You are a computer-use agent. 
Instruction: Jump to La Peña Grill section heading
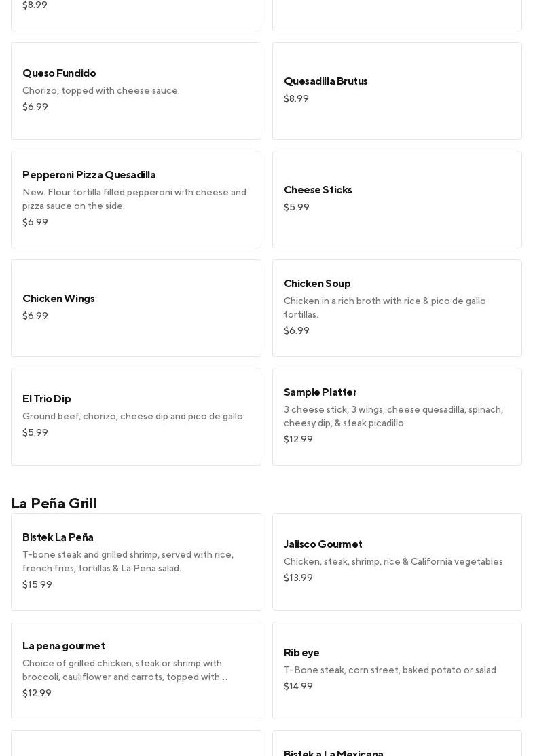[54, 503]
